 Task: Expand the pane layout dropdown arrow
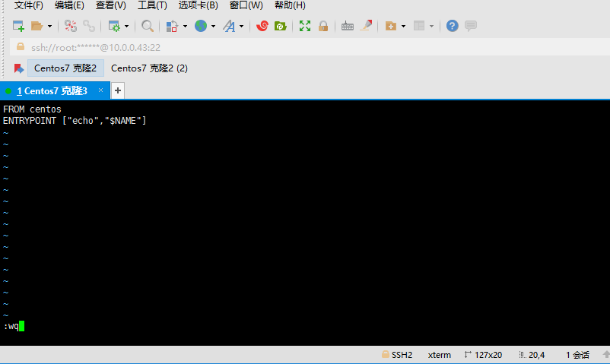click(431, 26)
